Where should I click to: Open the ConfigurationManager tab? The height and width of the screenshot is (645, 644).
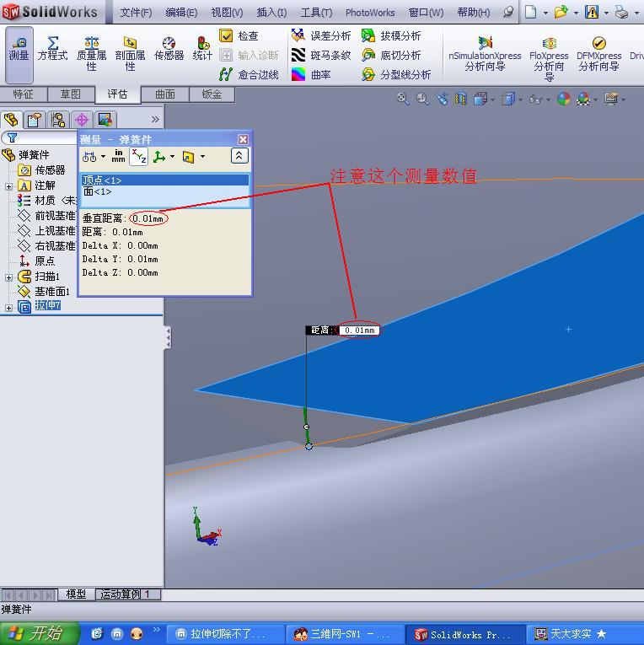point(58,119)
